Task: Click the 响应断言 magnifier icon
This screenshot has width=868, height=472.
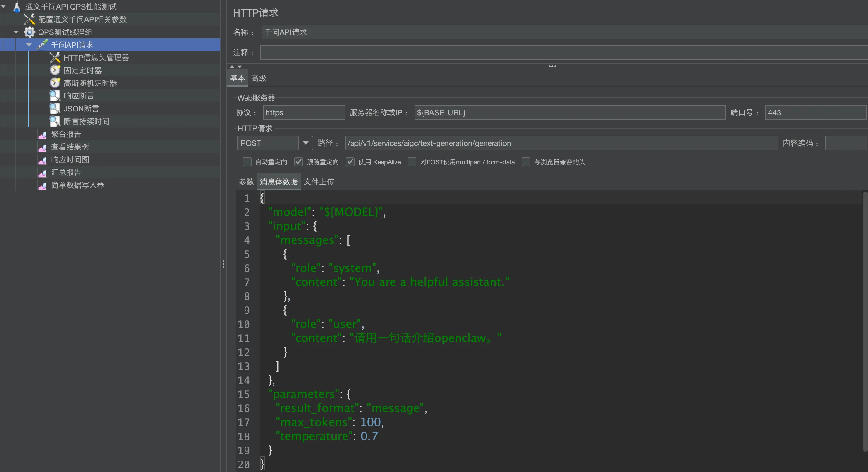Action: pos(55,96)
